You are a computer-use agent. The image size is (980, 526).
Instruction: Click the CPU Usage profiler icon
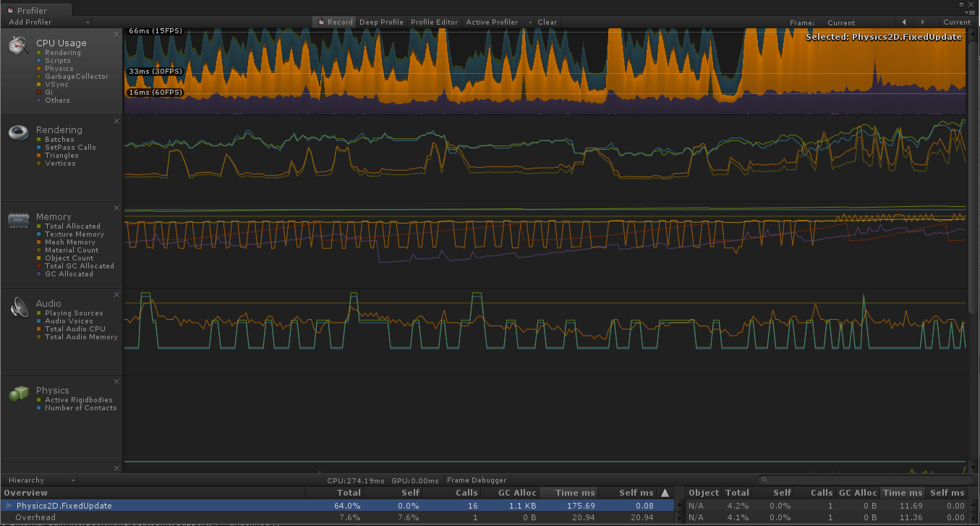click(18, 45)
